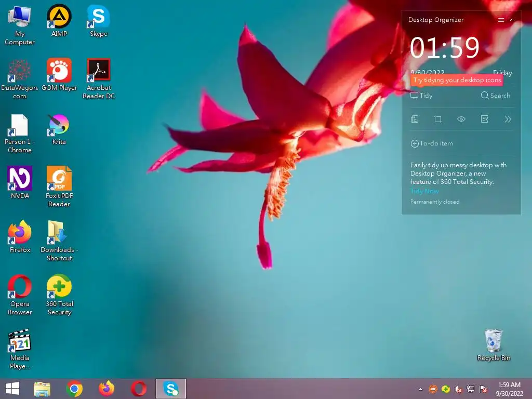Click the muted volume tray icon

(458, 389)
